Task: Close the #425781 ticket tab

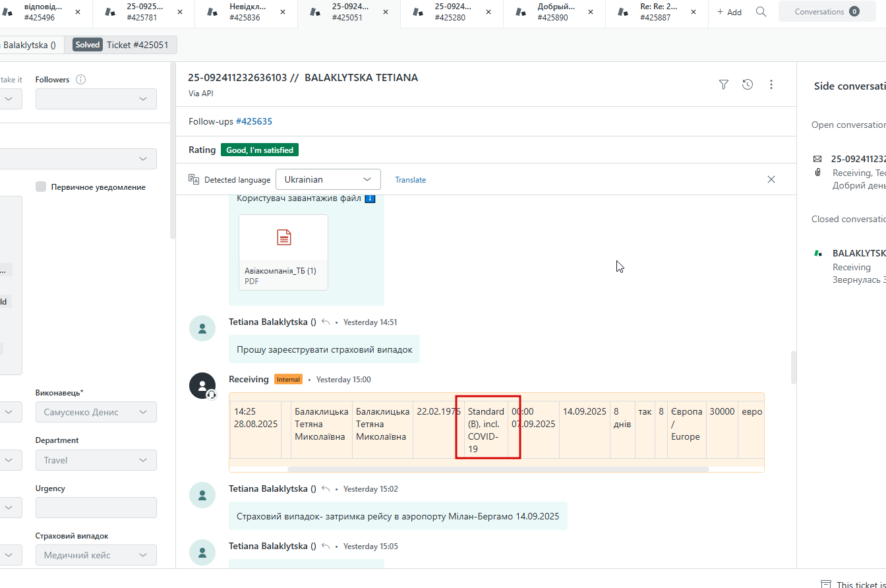Action: click(x=181, y=12)
